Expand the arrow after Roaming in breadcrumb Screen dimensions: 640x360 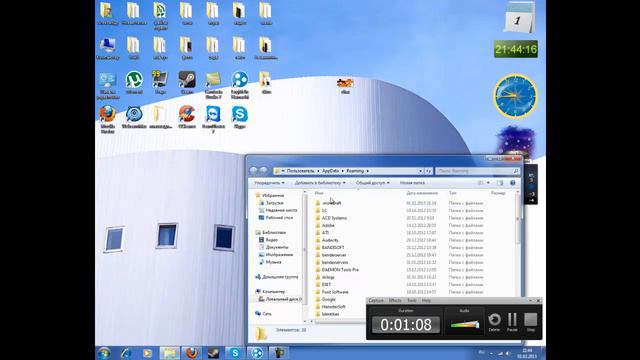(367, 171)
